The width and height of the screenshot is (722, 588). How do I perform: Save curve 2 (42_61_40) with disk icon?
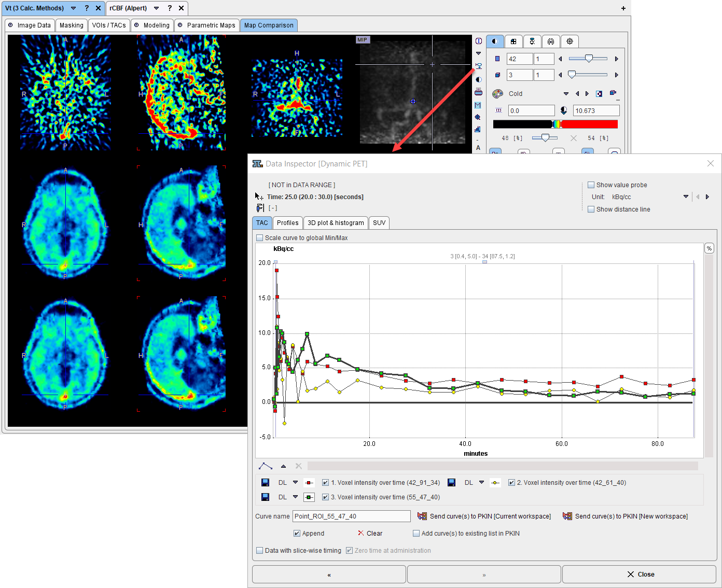click(451, 483)
